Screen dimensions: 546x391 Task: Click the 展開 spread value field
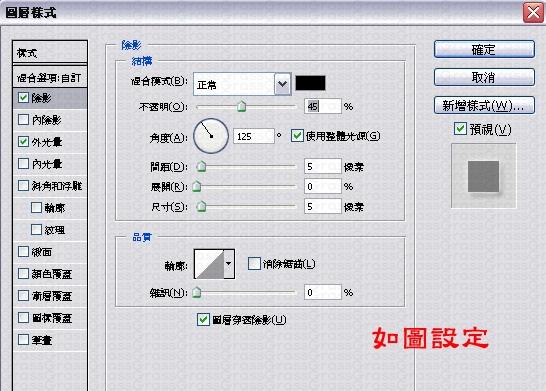tap(323, 186)
